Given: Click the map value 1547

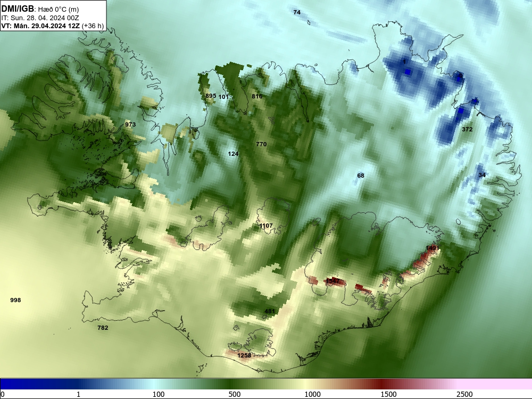Looking at the screenshot, I should coord(332,281).
